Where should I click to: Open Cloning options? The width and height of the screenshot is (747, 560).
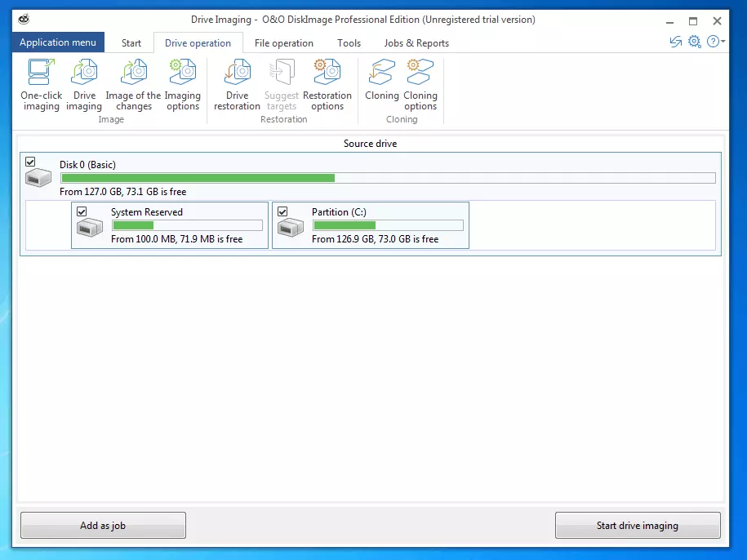[x=420, y=85]
